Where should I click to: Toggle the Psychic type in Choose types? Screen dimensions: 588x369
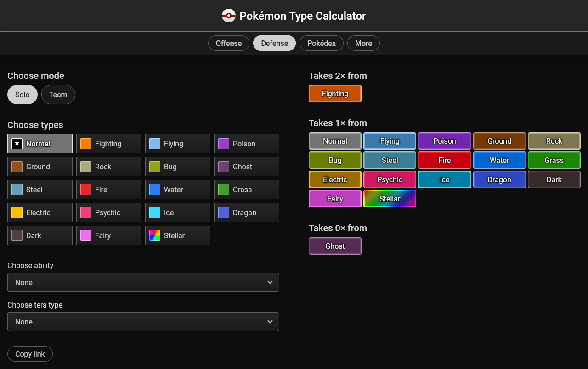pyautogui.click(x=109, y=212)
